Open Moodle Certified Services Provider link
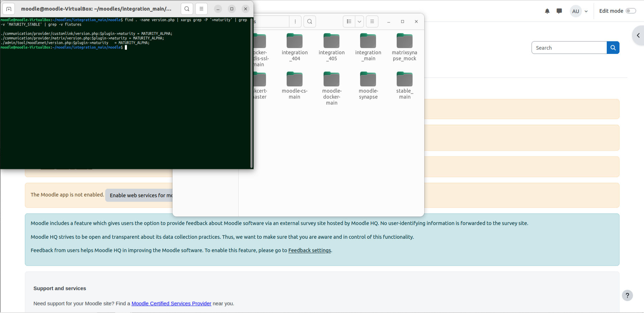The height and width of the screenshot is (313, 644). pos(171,304)
